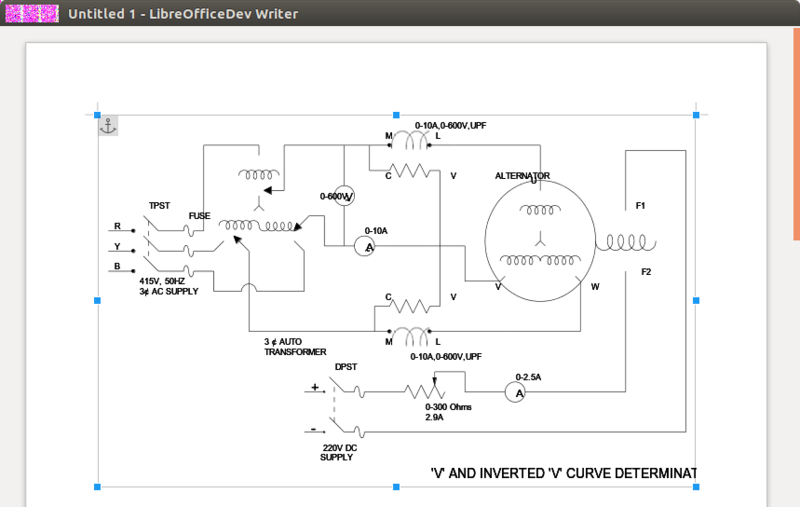The height and width of the screenshot is (507, 800).
Task: Click the 'V' AND INVERTED 'V' CURVE caption
Action: pos(563,473)
